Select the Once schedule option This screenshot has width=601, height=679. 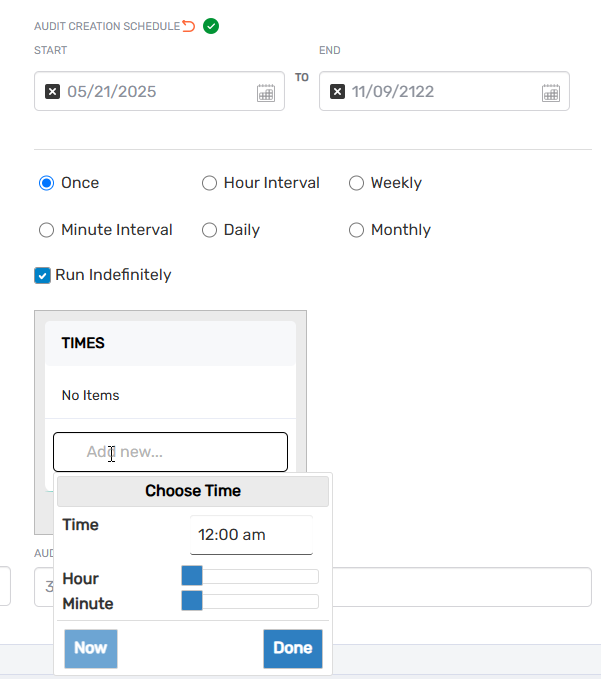click(x=46, y=183)
